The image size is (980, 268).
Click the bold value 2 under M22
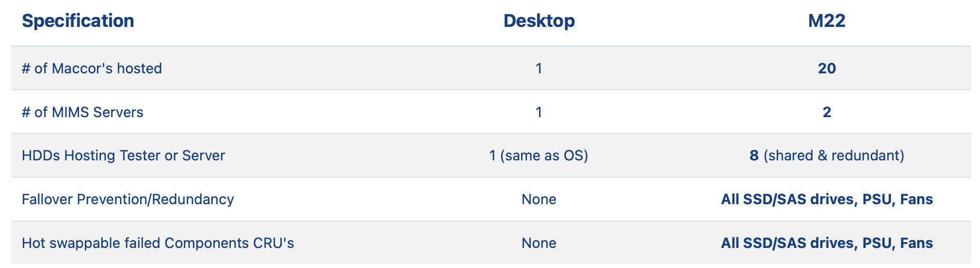click(x=827, y=112)
